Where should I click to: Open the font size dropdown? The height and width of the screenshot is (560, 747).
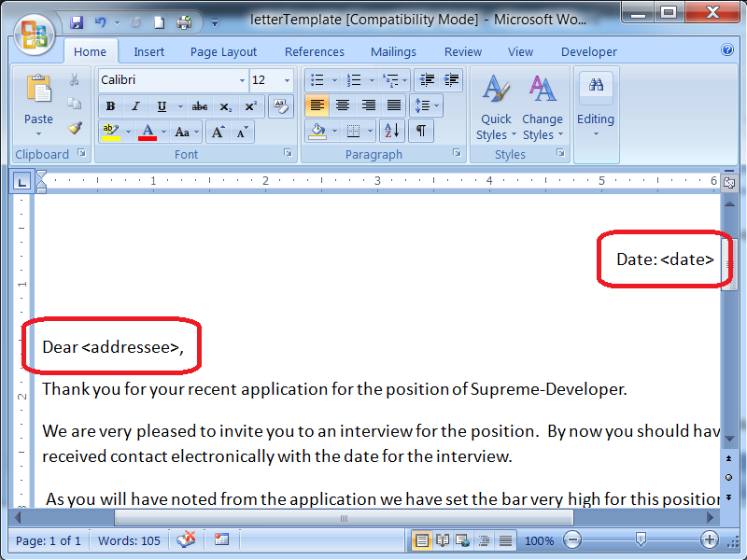[287, 80]
